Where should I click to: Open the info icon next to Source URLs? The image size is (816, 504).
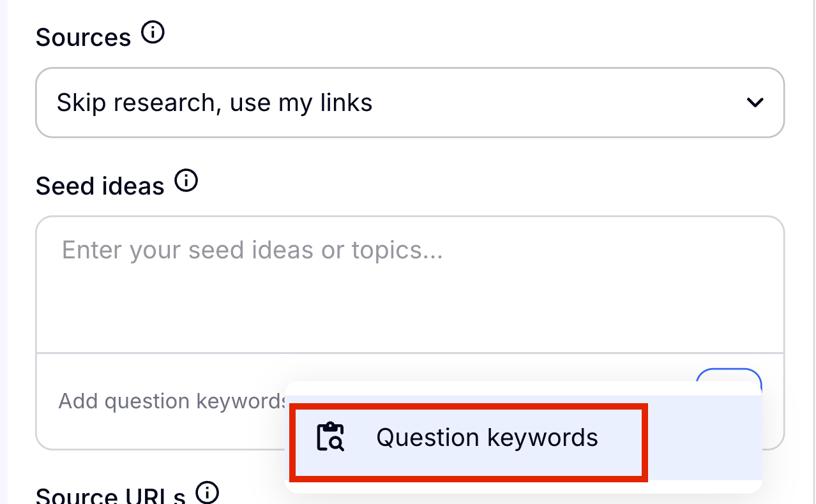(x=207, y=492)
